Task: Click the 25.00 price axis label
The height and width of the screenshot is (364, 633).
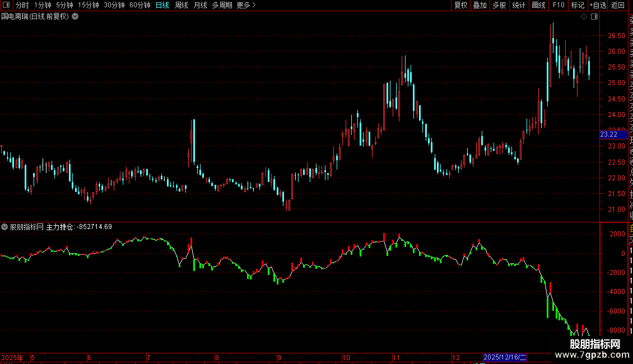Action: (x=616, y=83)
